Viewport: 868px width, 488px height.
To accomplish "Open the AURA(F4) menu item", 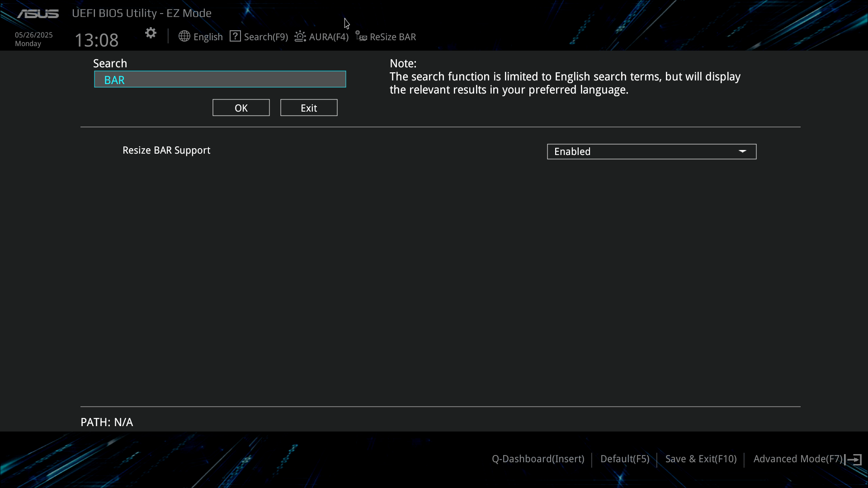I will [x=329, y=37].
